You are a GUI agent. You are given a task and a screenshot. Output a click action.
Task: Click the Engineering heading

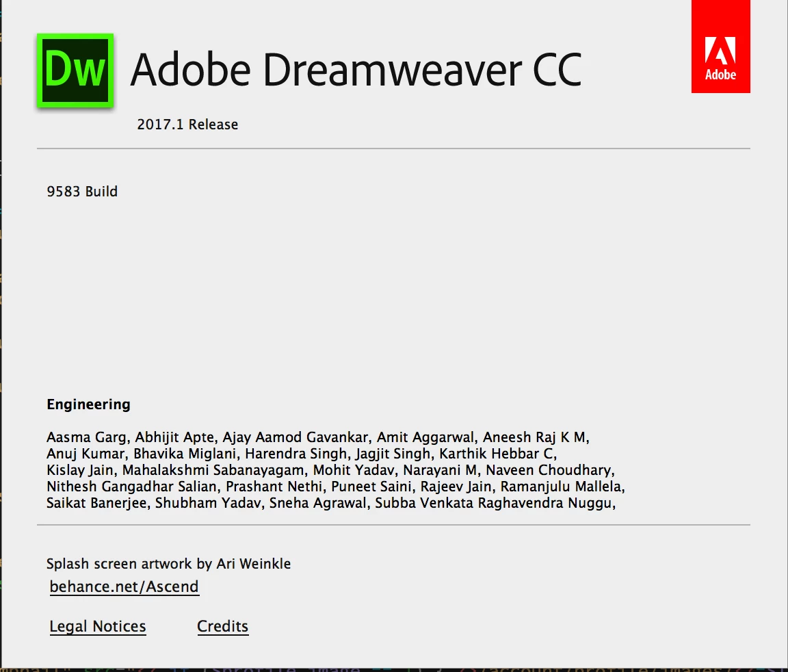pyautogui.click(x=88, y=404)
